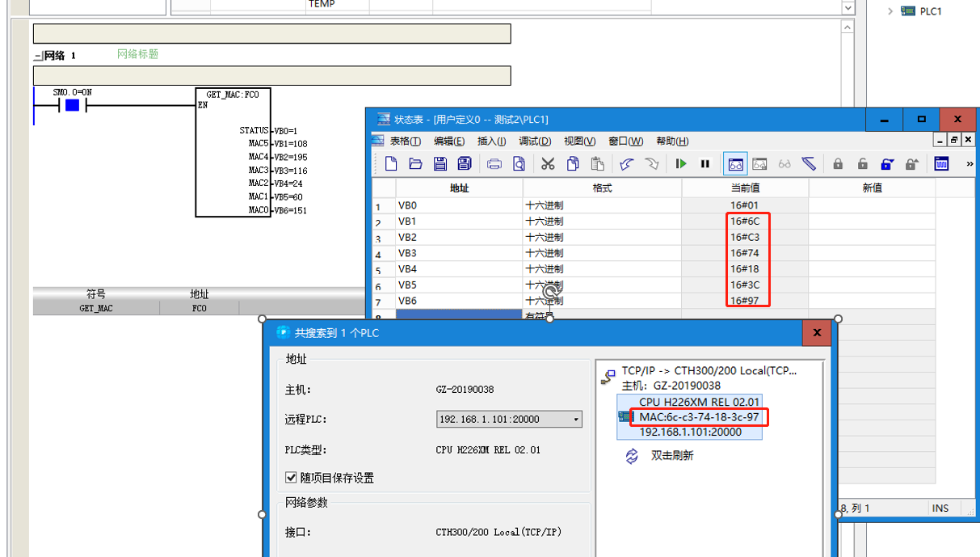Click the blue dialog icon in 共搜索到 title
This screenshot has width=980, height=557.
pos(283,332)
